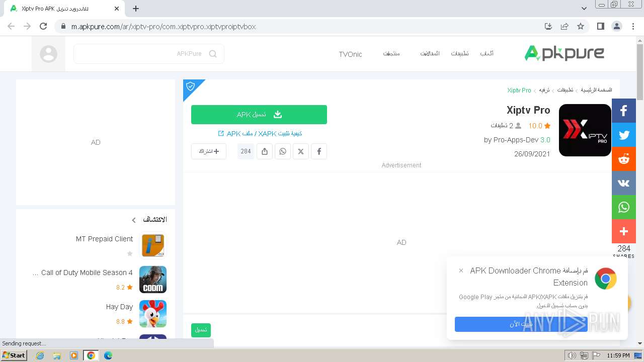Open the apps menu item

pos(460,54)
